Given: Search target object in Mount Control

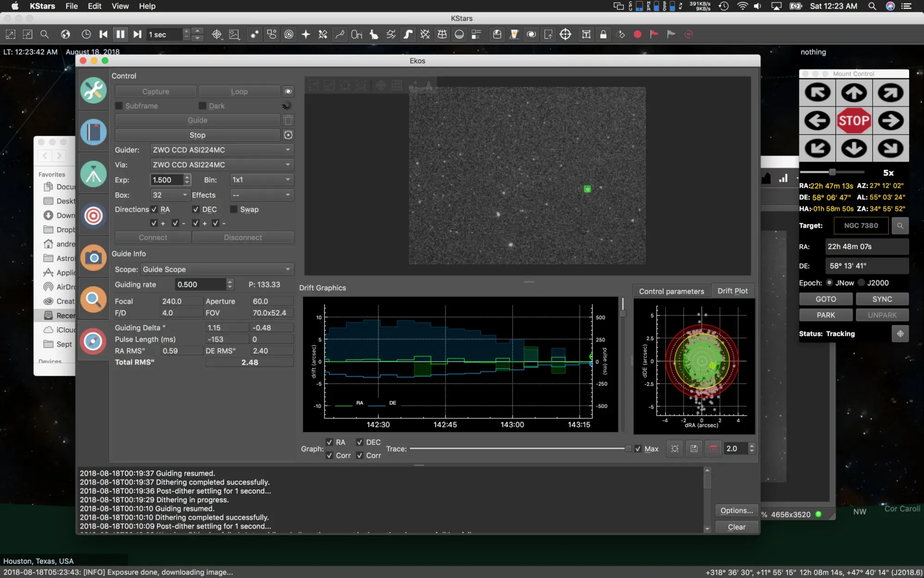Looking at the screenshot, I should (900, 226).
